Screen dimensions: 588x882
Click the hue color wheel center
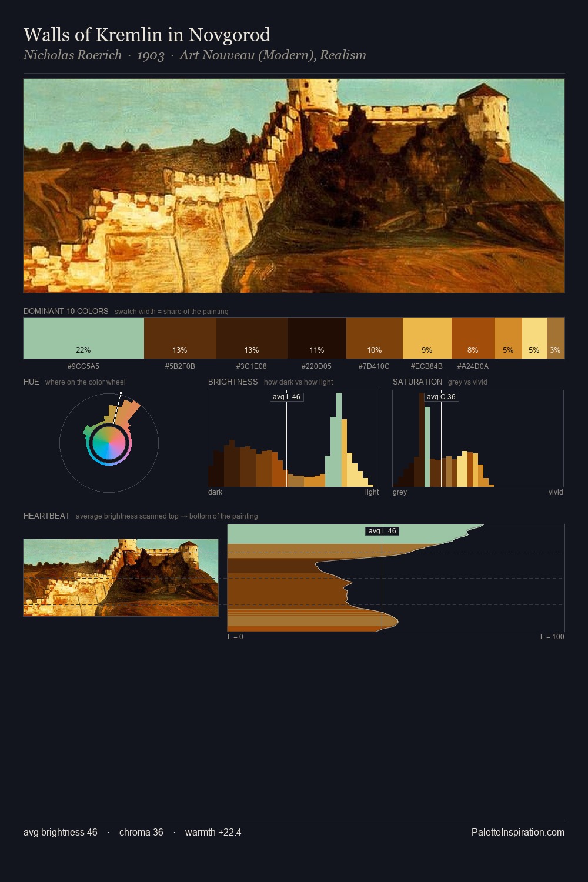point(109,443)
